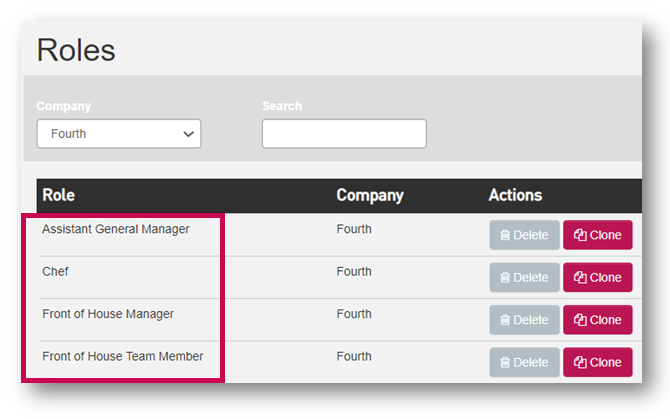
Task: Open the Assistant General Manager role
Action: coord(115,230)
